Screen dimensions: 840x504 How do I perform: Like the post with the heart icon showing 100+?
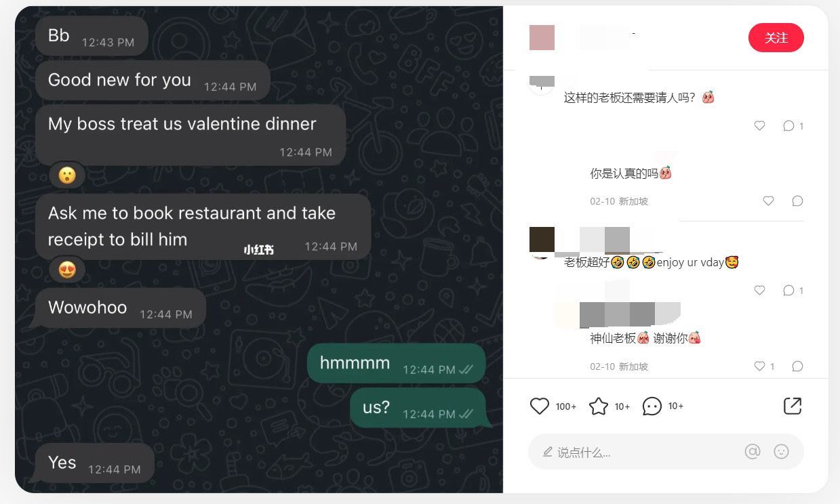[540, 406]
